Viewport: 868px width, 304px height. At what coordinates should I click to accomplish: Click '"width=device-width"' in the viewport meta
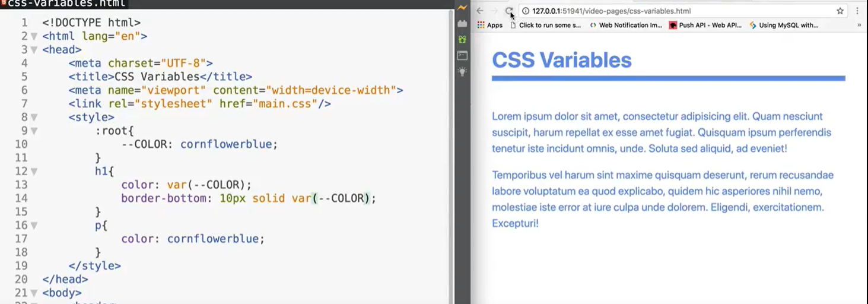point(331,90)
